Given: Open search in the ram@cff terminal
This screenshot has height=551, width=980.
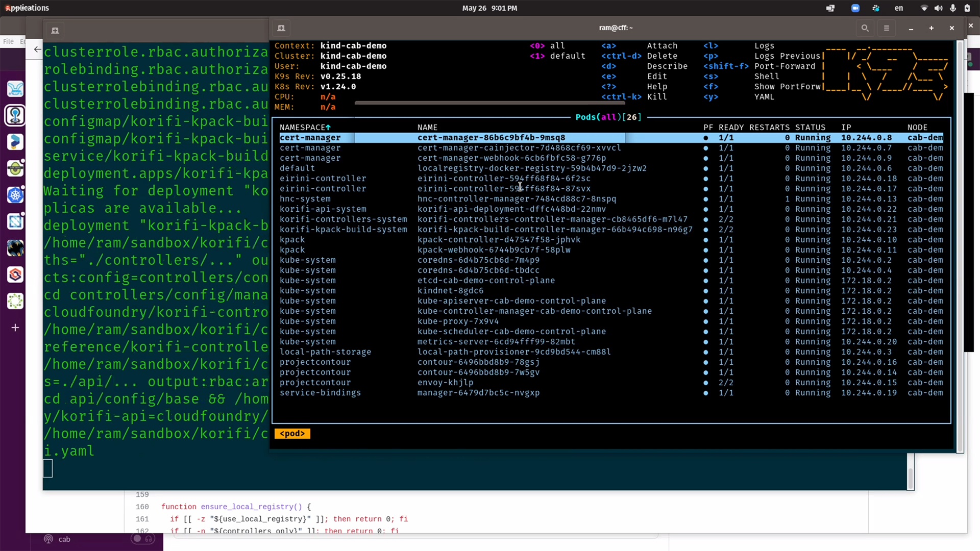Looking at the screenshot, I should pyautogui.click(x=865, y=28).
